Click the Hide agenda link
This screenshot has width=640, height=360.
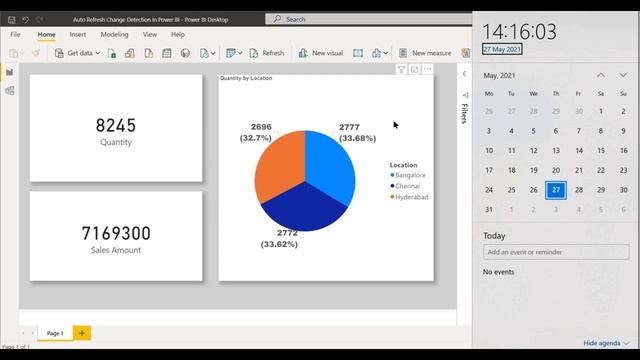pos(602,343)
